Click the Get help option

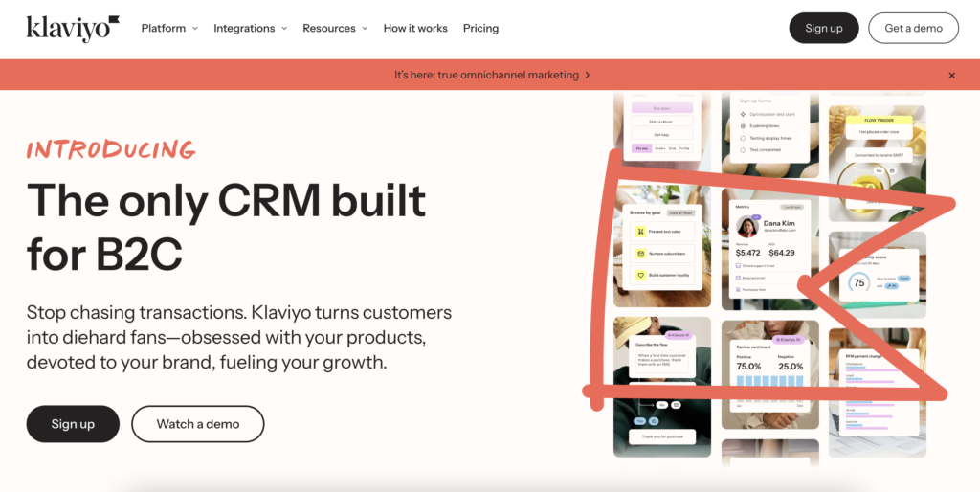662,134
